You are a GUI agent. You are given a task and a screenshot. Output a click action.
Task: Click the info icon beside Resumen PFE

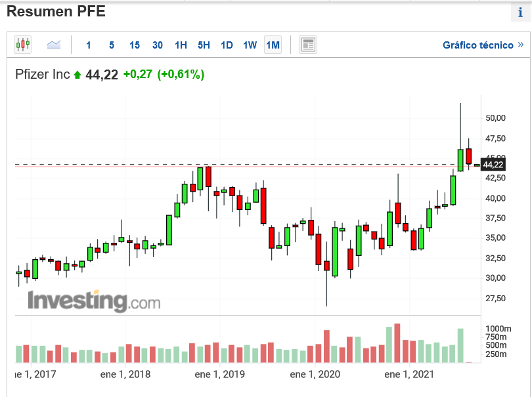tap(520, 12)
